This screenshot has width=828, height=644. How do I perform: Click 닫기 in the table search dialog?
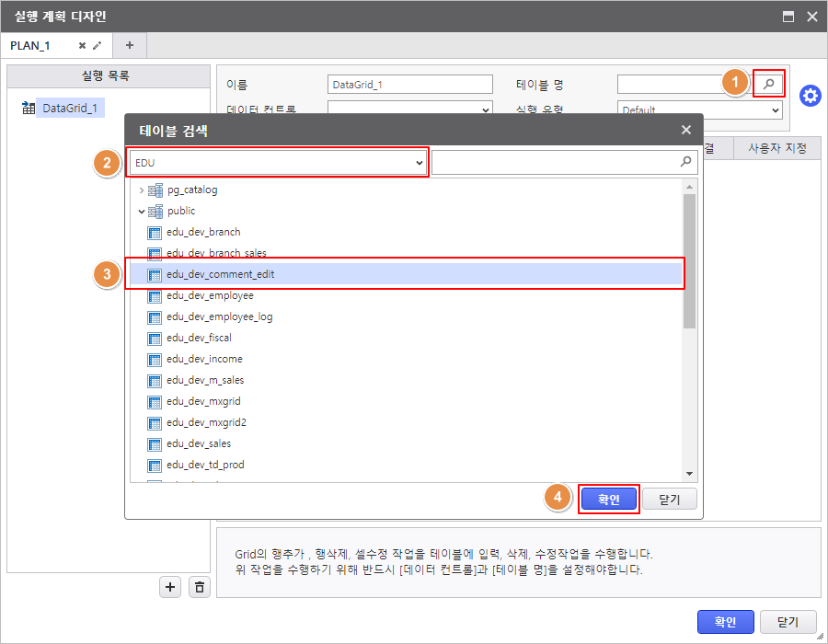pyautogui.click(x=670, y=499)
